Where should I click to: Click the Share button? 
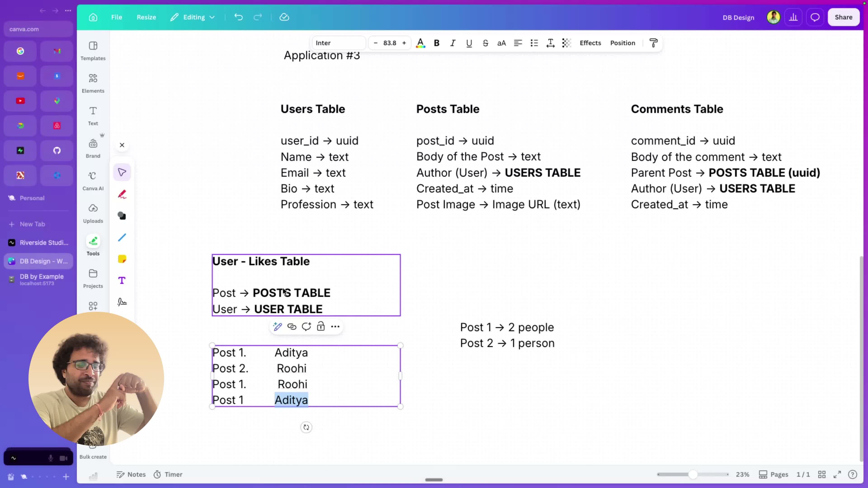(843, 17)
